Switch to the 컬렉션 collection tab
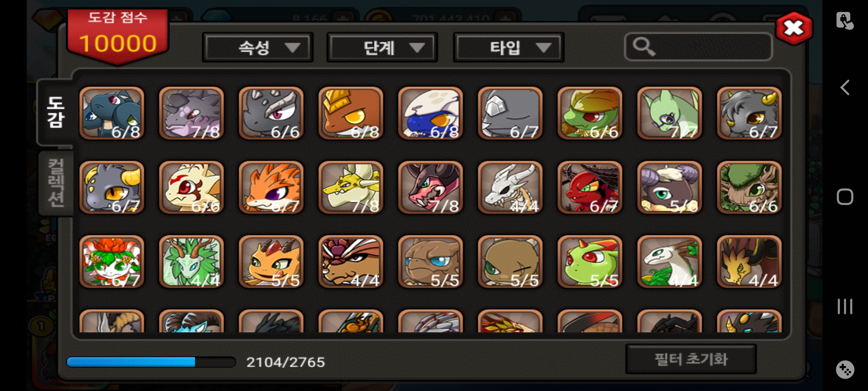The image size is (868, 391). tap(56, 183)
